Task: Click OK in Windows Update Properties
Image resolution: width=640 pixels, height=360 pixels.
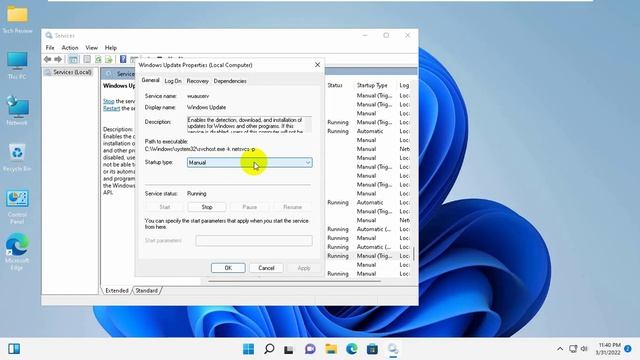Action: 228,268
